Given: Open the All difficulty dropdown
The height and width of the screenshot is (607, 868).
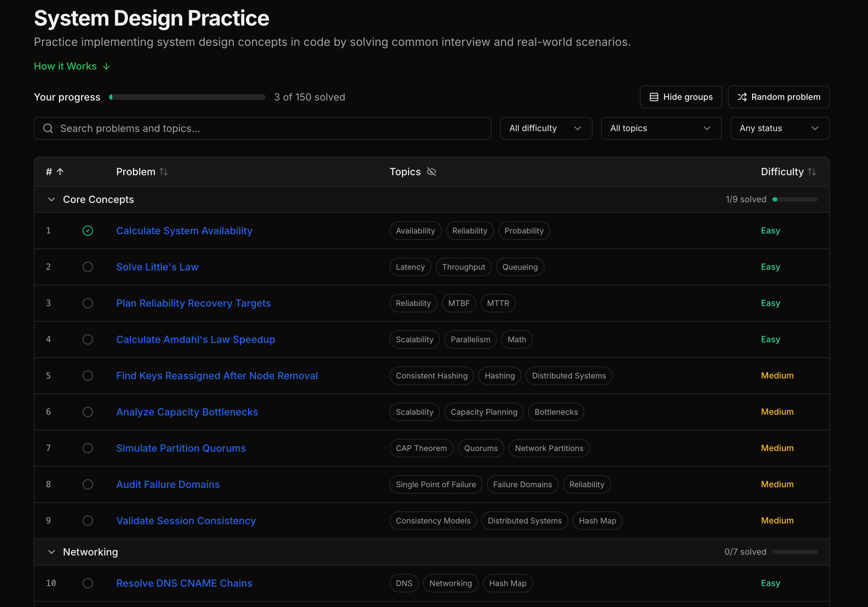Looking at the screenshot, I should coord(546,129).
